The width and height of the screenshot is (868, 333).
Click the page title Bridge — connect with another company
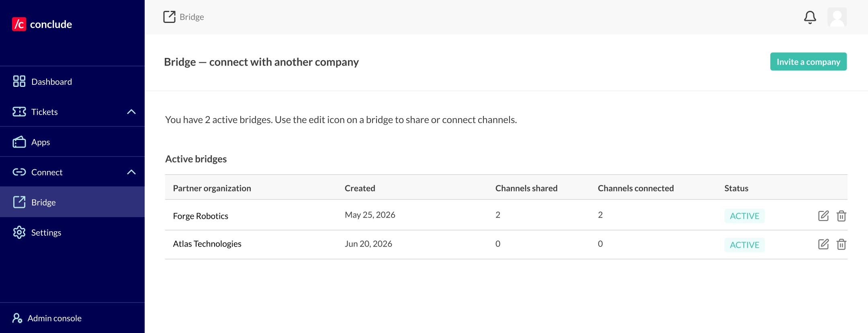pyautogui.click(x=261, y=62)
